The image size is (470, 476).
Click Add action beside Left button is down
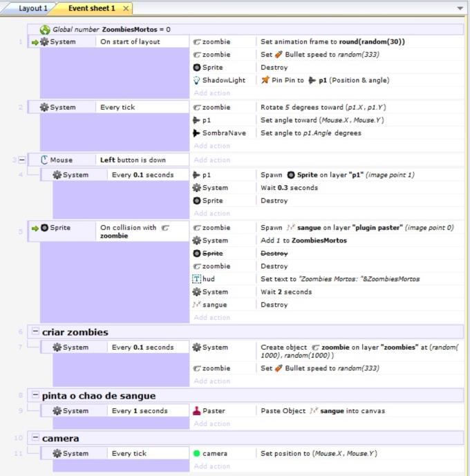tap(212, 160)
